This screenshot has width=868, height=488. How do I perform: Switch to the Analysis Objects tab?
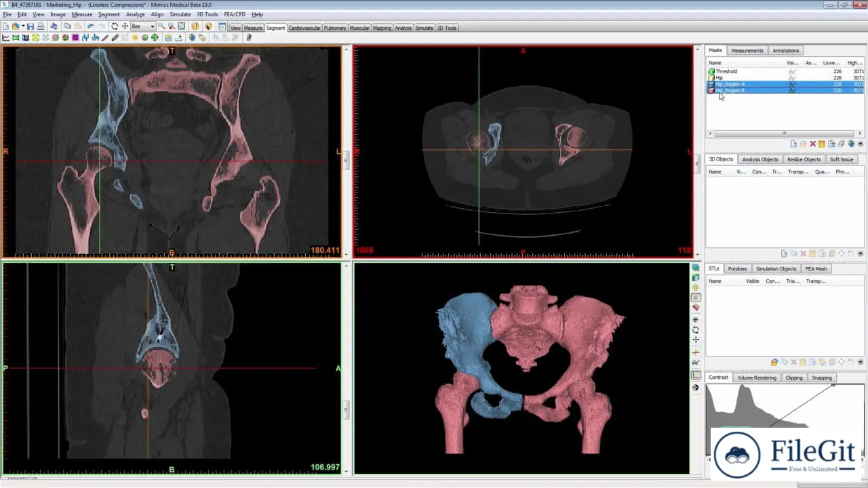pyautogui.click(x=759, y=159)
